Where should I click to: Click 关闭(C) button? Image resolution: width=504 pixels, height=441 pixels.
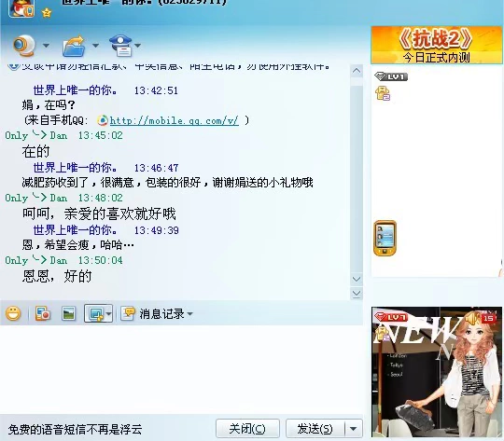click(x=247, y=429)
